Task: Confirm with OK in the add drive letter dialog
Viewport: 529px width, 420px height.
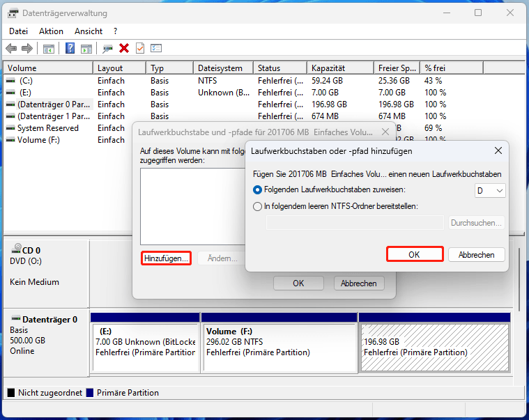Action: pyautogui.click(x=414, y=255)
